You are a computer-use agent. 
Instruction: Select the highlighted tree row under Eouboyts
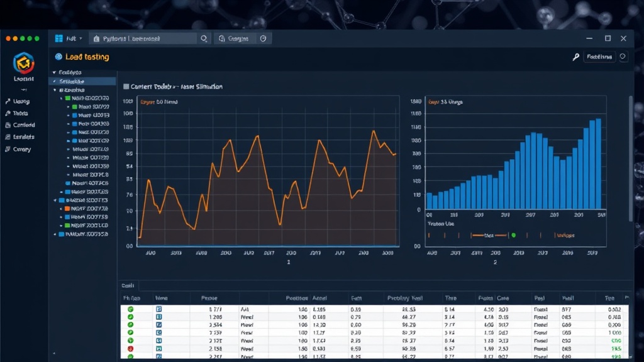click(x=82, y=81)
